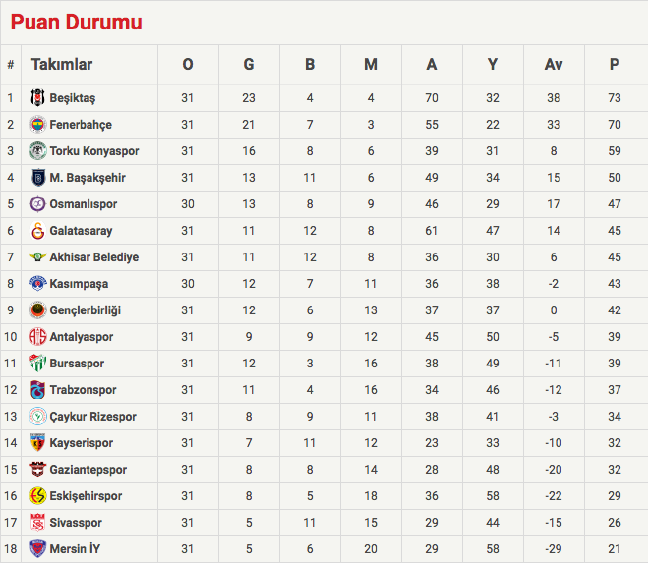Click the Trabzonspor crest icon
The image size is (648, 563).
[x=37, y=390]
